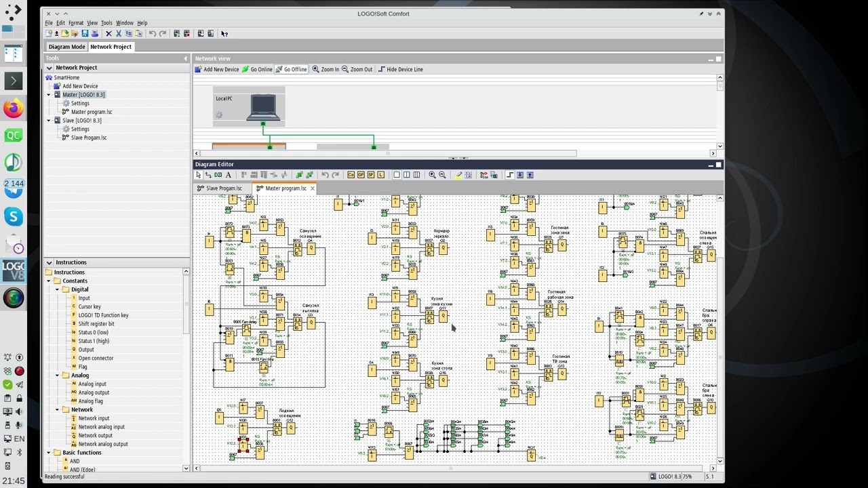
Task: Click Add New Device in Network view toolbar
Action: [x=217, y=69]
